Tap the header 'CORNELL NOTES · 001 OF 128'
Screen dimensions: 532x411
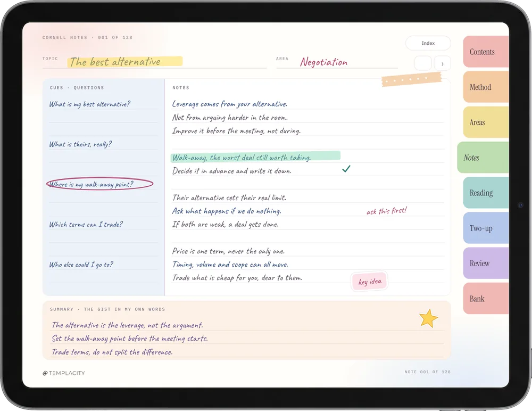pos(88,38)
